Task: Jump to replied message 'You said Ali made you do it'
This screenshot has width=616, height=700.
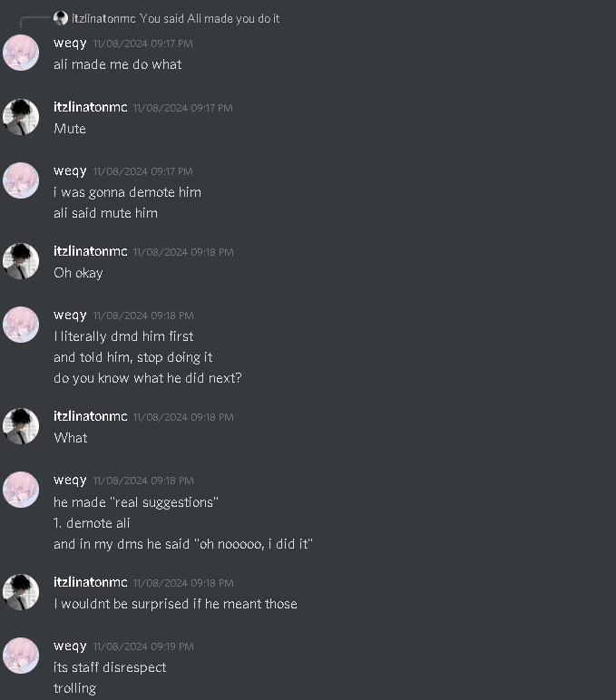Action: click(210, 18)
